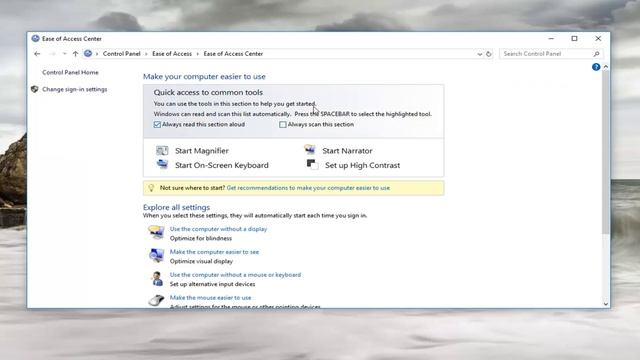
Task: Click the Start Narrator icon
Action: pyautogui.click(x=310, y=149)
